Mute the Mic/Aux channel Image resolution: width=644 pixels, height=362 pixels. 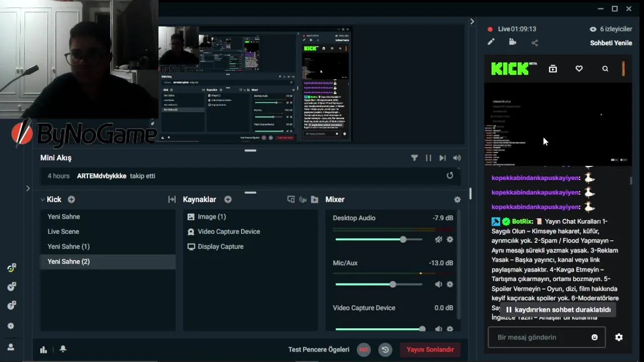(438, 284)
